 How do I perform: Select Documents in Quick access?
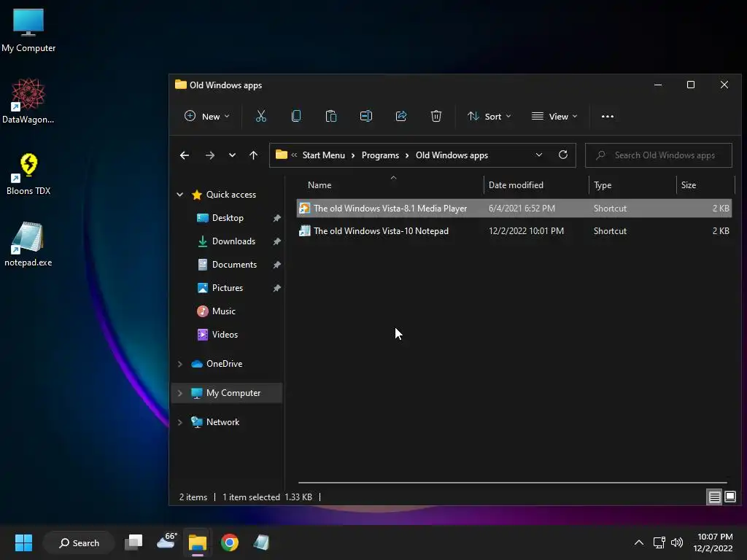pos(234,265)
